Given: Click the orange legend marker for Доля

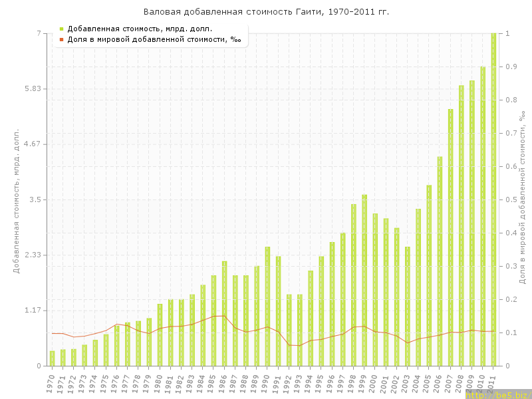Looking at the screenshot, I should pos(61,40).
